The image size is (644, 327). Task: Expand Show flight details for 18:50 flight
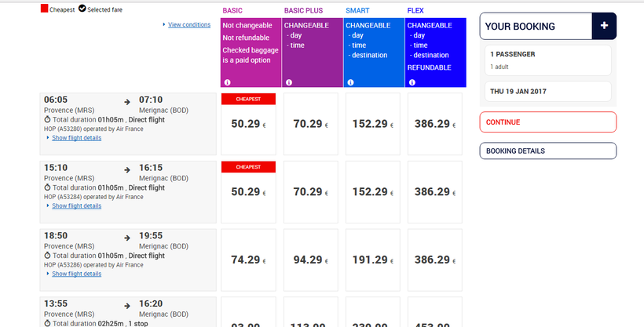click(x=76, y=274)
